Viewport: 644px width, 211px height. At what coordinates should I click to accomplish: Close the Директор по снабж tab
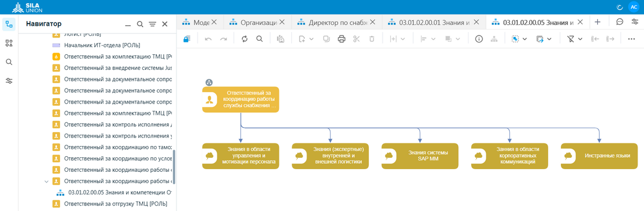click(373, 23)
